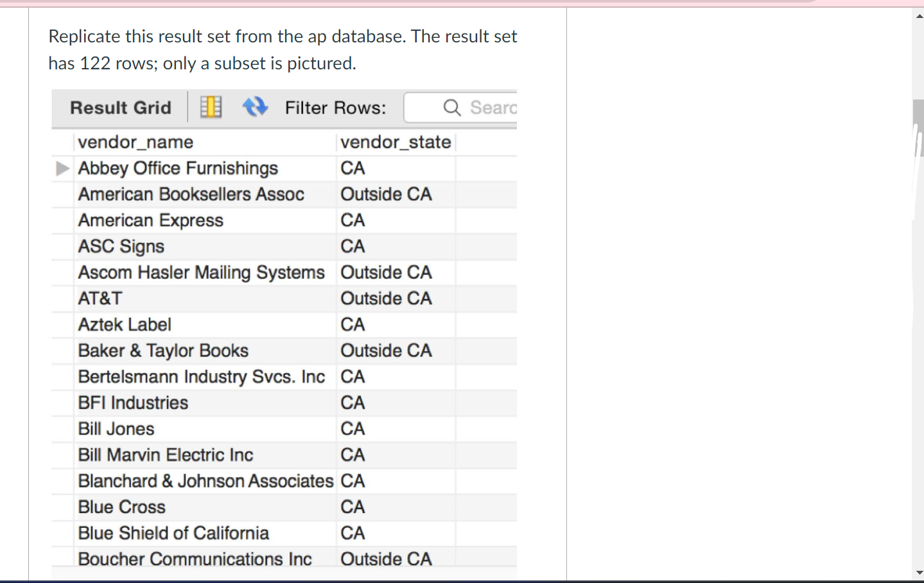Select the row marker arrow beside Abbey Office Furnishings

62,168
